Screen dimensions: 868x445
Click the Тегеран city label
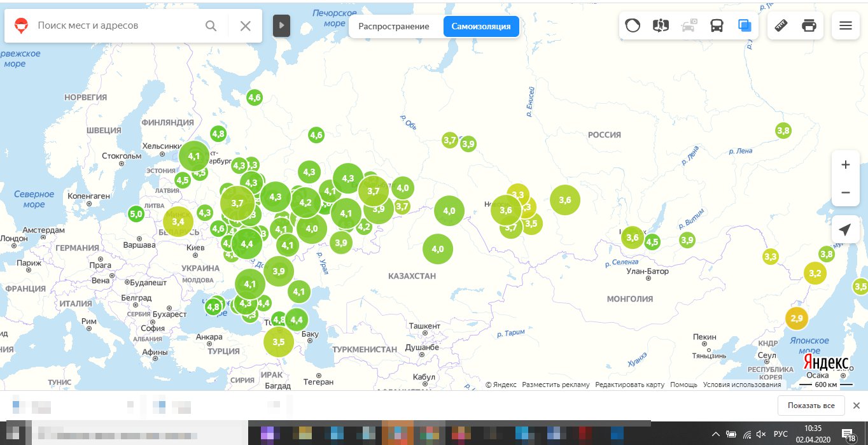(318, 382)
